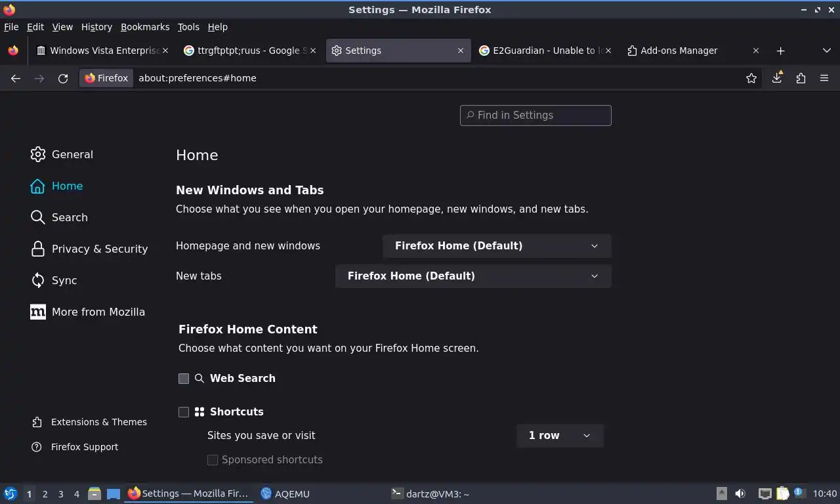Click the clipboard tray icon
The image size is (840, 504).
point(782,493)
